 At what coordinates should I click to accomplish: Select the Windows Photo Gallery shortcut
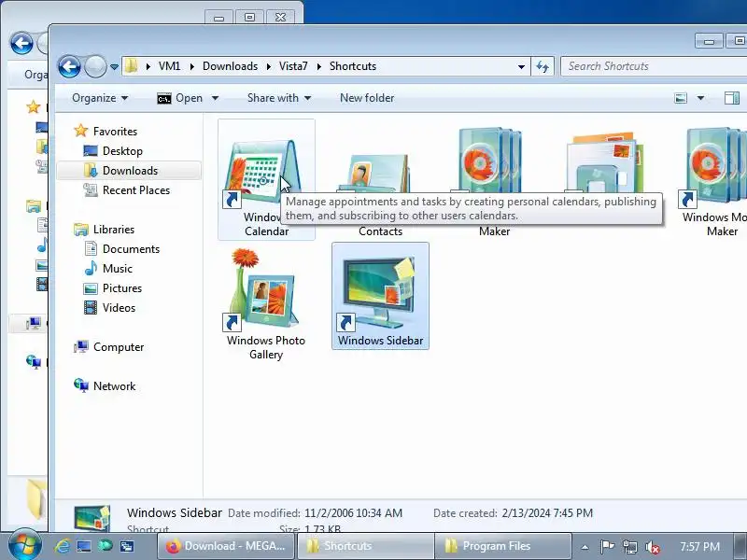pyautogui.click(x=266, y=303)
